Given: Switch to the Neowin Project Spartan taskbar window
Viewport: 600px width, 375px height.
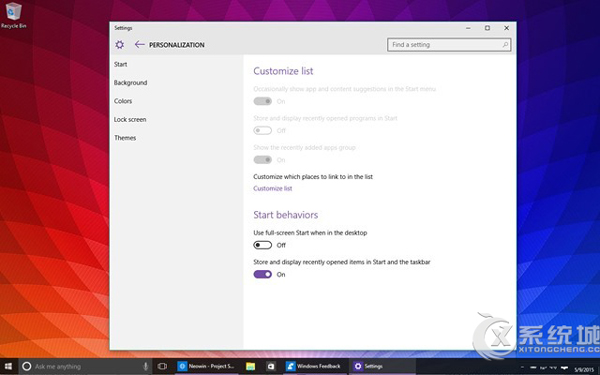Looking at the screenshot, I should point(207,366).
